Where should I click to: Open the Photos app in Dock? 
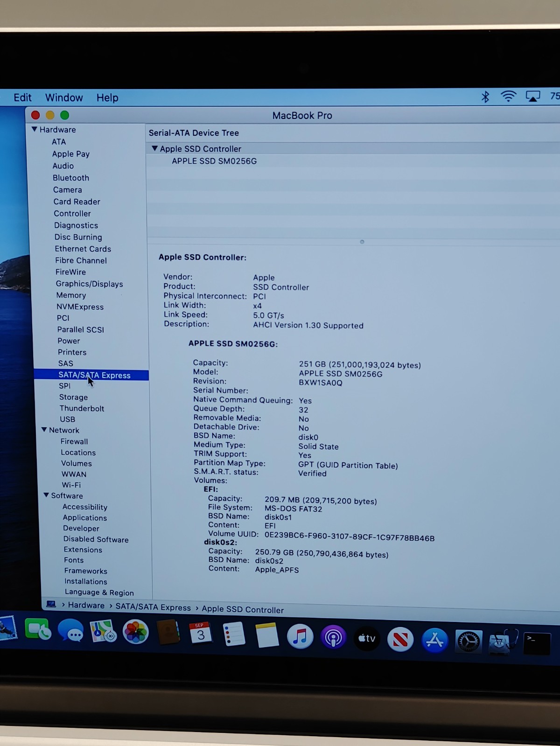[x=136, y=632]
